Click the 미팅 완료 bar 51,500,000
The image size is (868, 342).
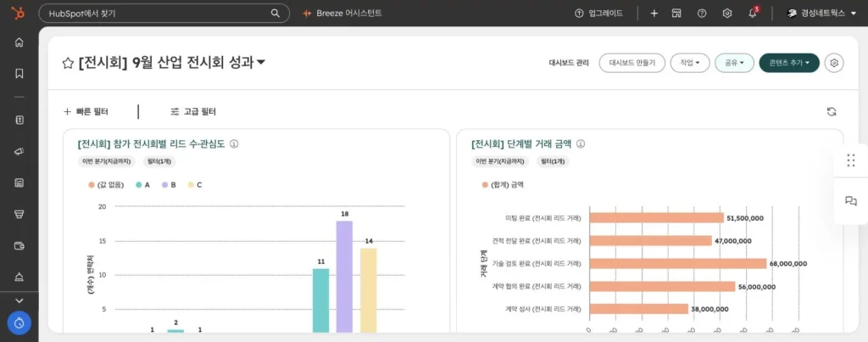point(657,218)
